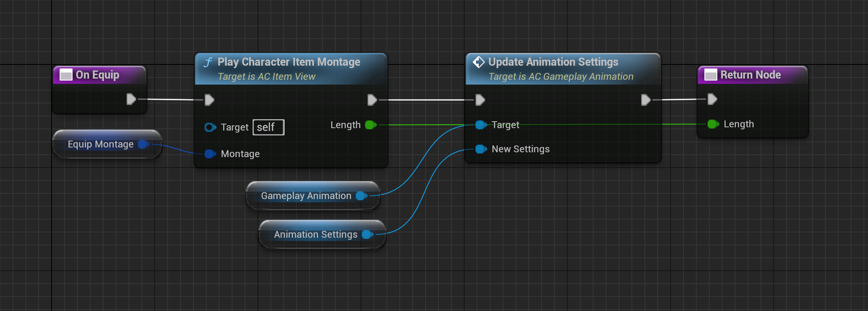This screenshot has height=311, width=868.
Task: Click the Montage input pin
Action: 210,154
